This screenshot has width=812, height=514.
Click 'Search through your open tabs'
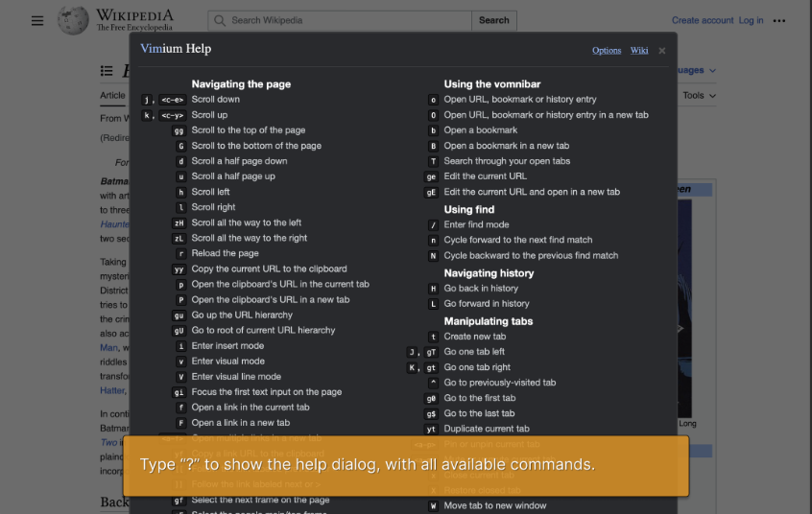tap(507, 161)
